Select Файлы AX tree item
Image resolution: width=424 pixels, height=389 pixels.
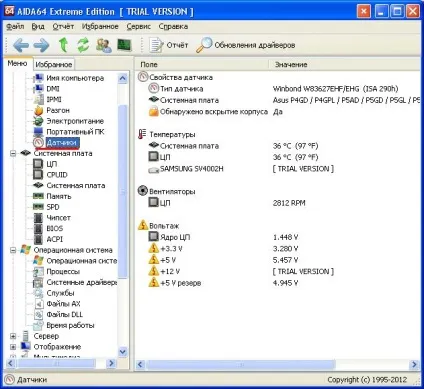click(x=63, y=304)
